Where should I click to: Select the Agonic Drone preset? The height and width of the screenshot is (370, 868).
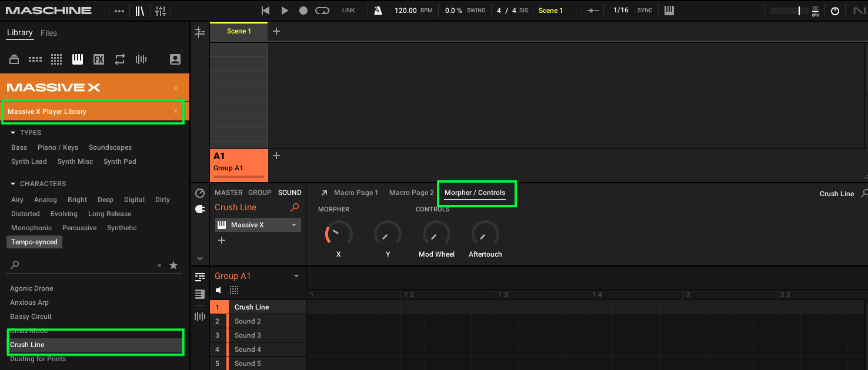tap(32, 288)
